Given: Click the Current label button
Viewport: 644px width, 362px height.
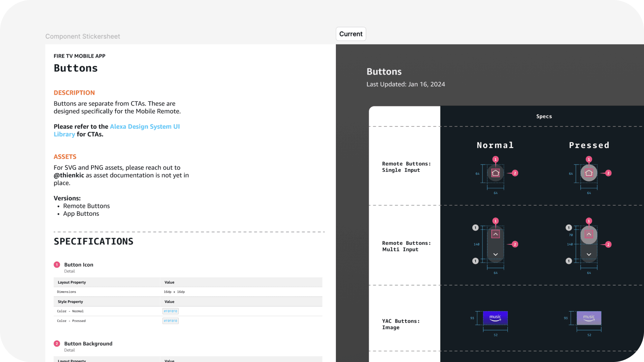Looking at the screenshot, I should (351, 34).
